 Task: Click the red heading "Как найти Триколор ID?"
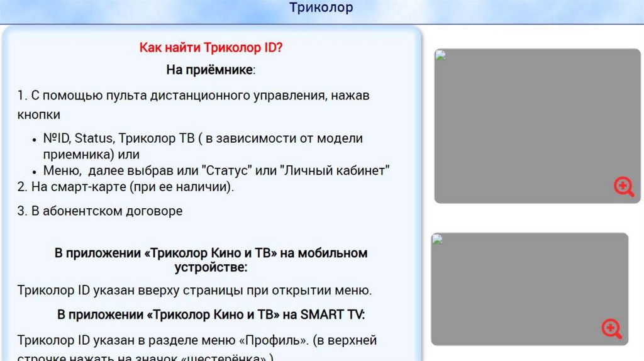pyautogui.click(x=211, y=48)
